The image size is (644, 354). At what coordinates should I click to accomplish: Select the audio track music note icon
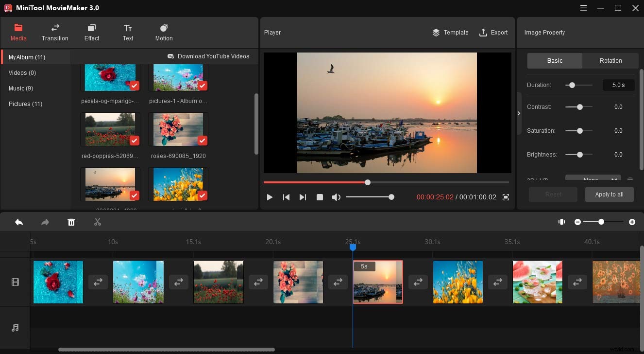(x=15, y=328)
